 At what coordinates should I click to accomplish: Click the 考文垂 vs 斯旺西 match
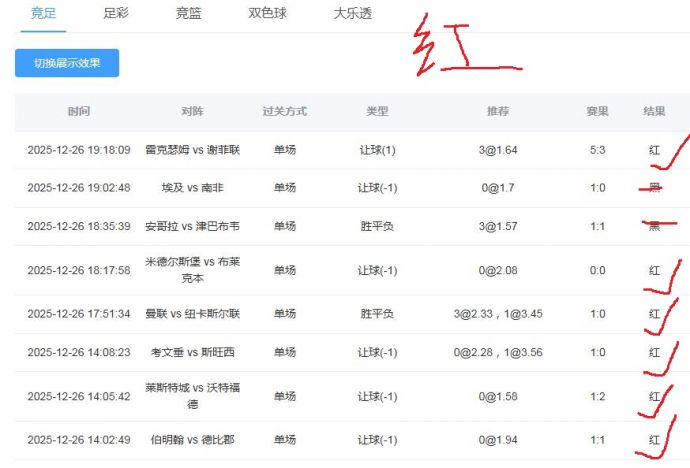(x=193, y=352)
